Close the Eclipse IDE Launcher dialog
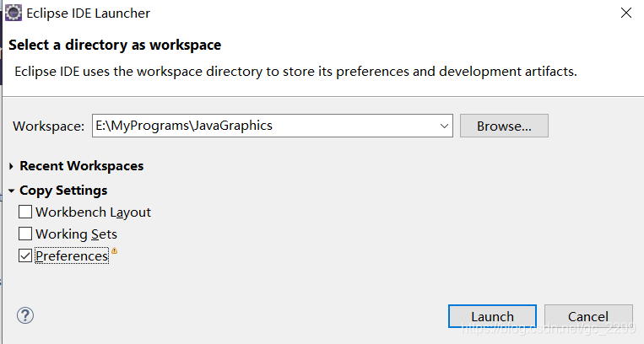Screen dimensions: 644x344 pyautogui.click(x=626, y=13)
